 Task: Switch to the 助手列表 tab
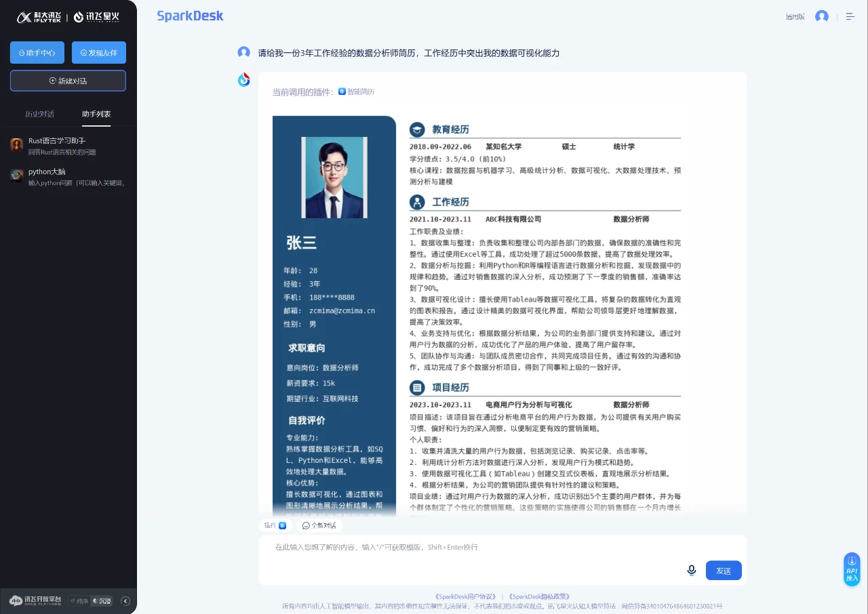point(96,114)
